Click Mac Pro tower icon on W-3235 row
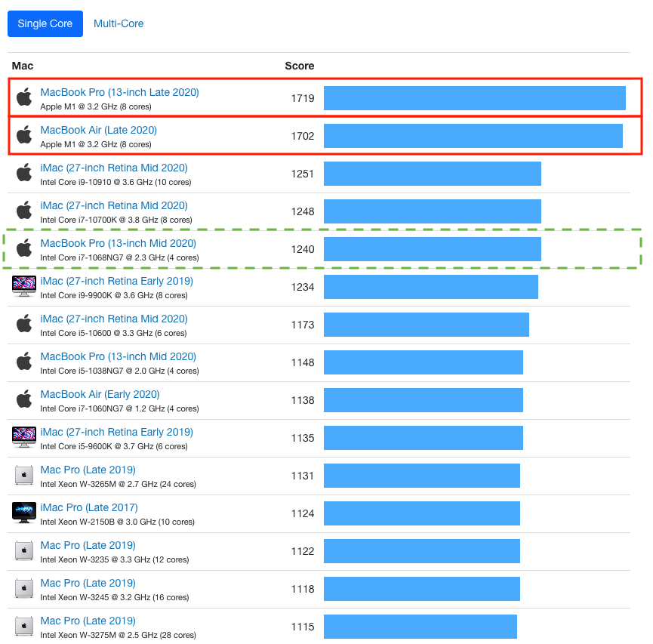Screen dimensions: 653x644 (24, 550)
